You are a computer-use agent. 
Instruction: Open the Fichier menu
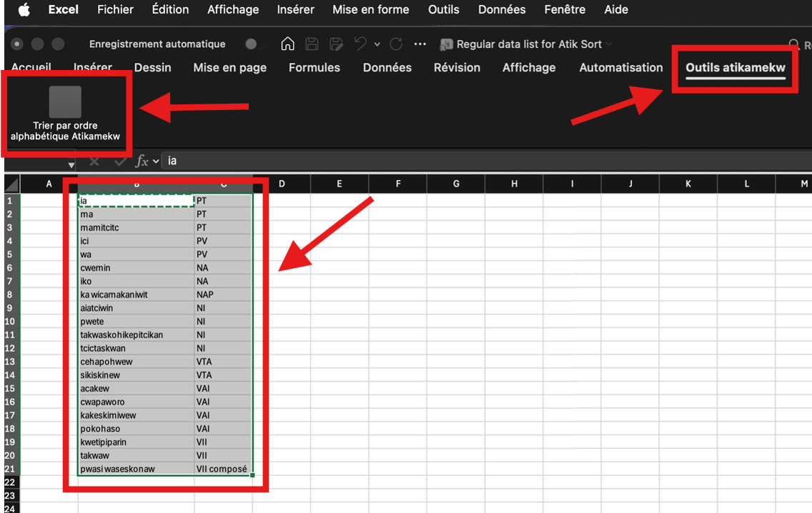tap(115, 9)
